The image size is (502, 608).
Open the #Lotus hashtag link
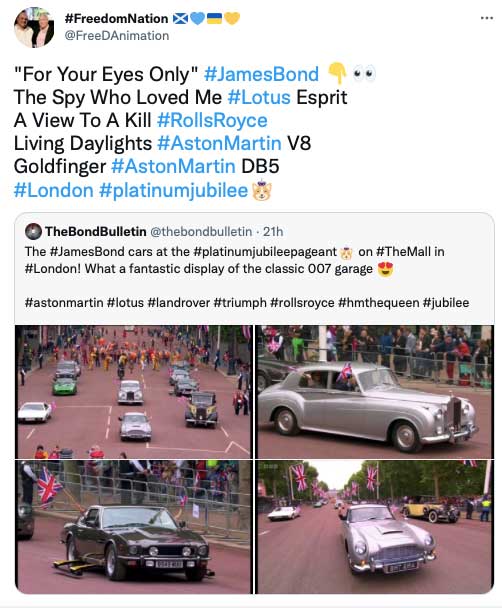pos(259,97)
